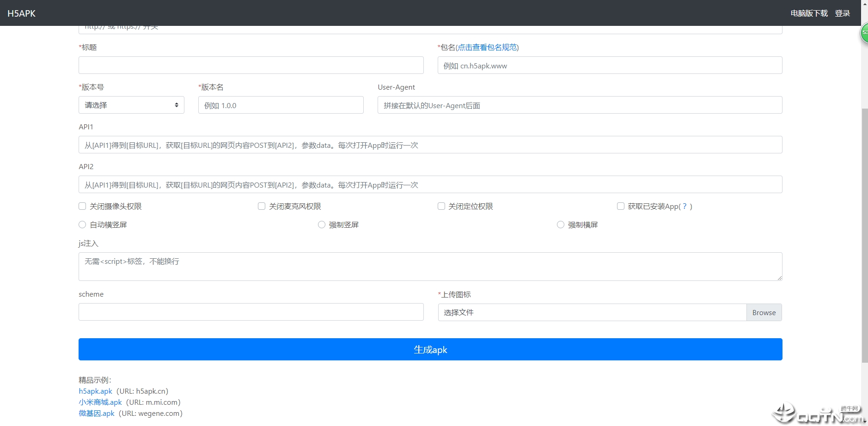This screenshot has height=426, width=868.
Task: Click the H5APK site logo
Action: [21, 13]
